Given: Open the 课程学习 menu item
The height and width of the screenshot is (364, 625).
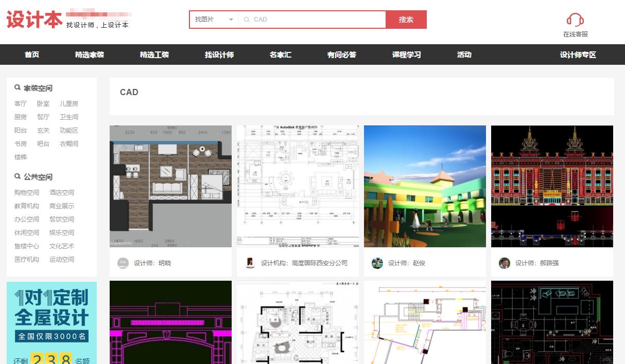Looking at the screenshot, I should (406, 54).
